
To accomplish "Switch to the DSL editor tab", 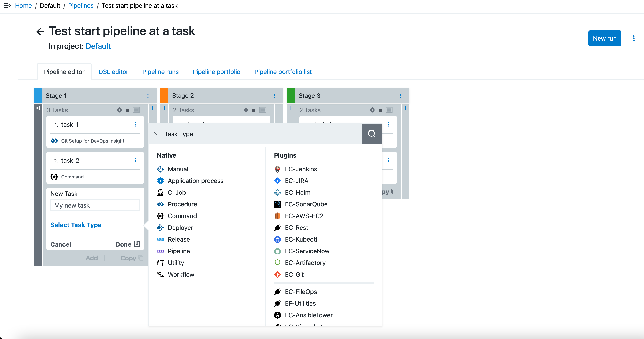I will coord(113,72).
